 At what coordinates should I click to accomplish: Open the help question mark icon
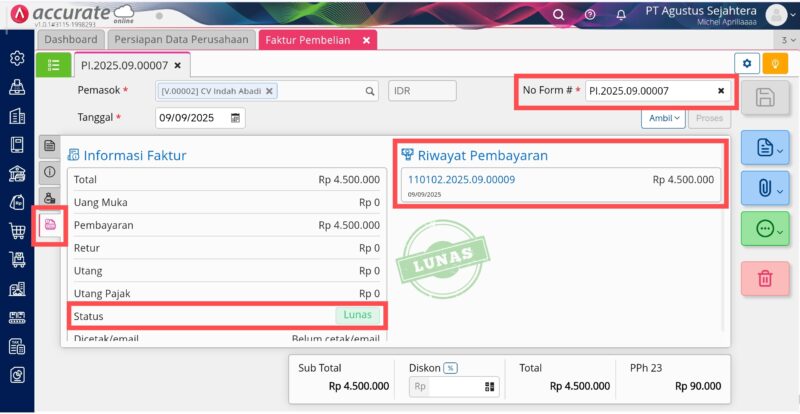590,15
